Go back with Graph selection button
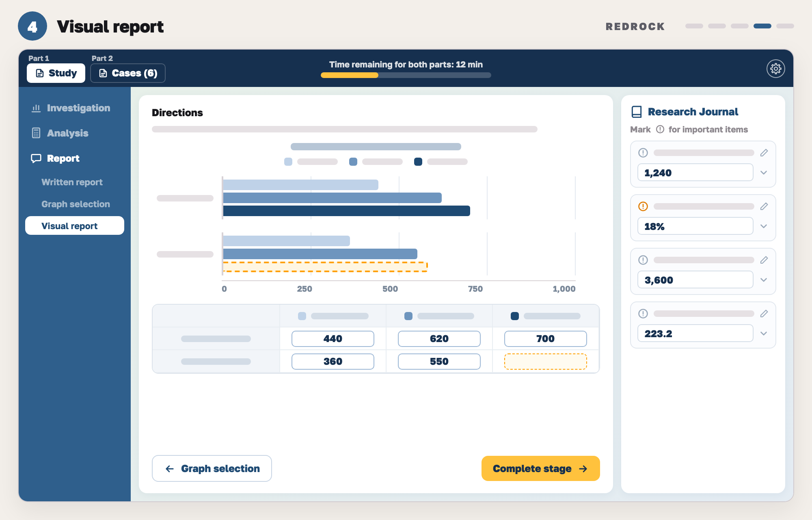Viewport: 812px width, 520px height. pyautogui.click(x=212, y=468)
